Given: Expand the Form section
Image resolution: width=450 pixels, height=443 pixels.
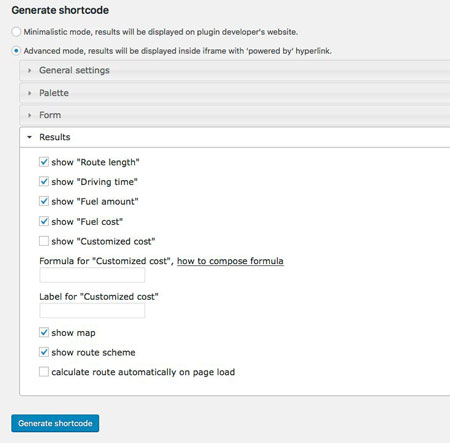Looking at the screenshot, I should 235,115.
